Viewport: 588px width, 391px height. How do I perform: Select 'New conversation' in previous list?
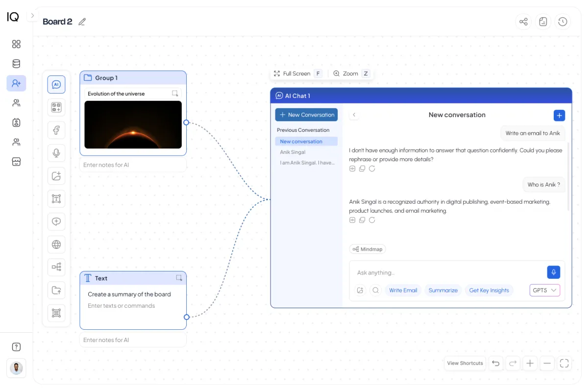click(306, 142)
